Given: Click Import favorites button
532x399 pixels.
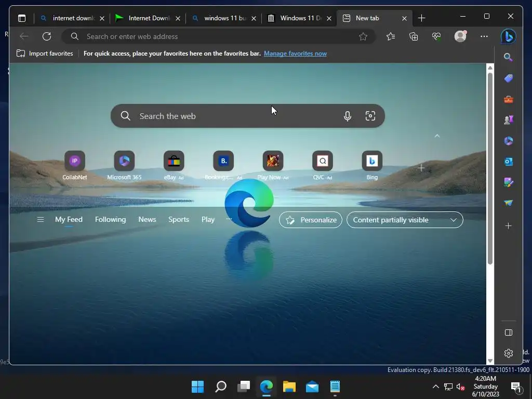Looking at the screenshot, I should click(x=45, y=54).
